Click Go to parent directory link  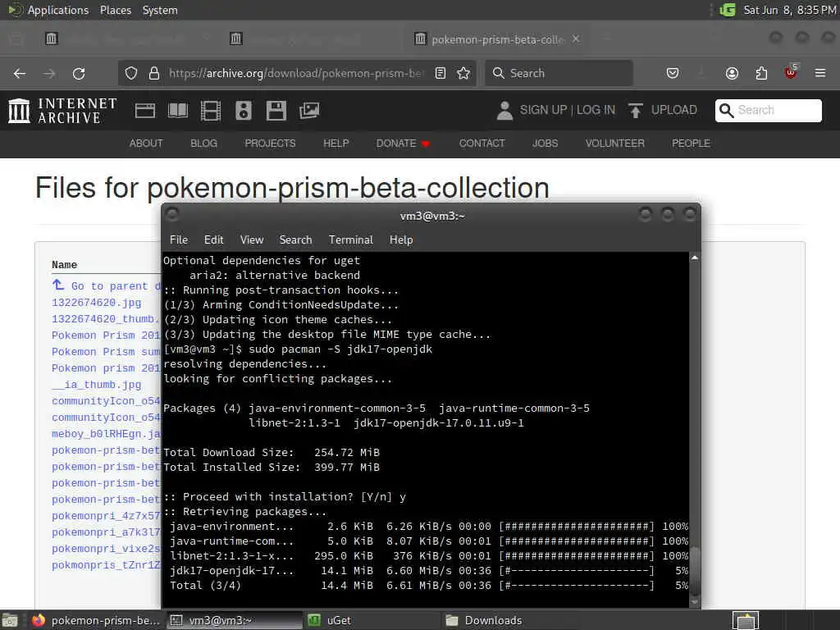(x=107, y=286)
